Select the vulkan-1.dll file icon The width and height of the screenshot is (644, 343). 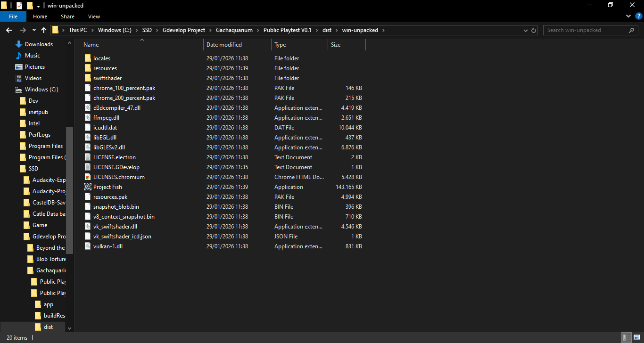click(88, 246)
